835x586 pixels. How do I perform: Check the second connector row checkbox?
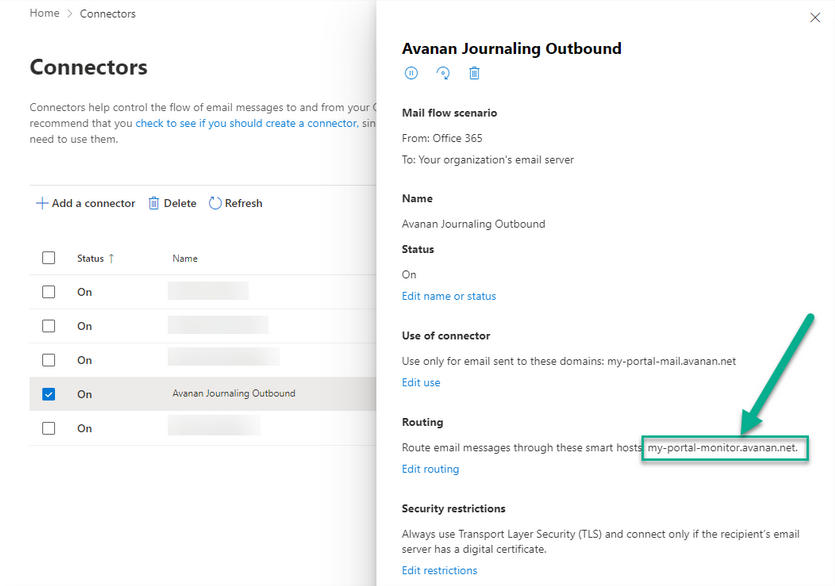(x=48, y=326)
